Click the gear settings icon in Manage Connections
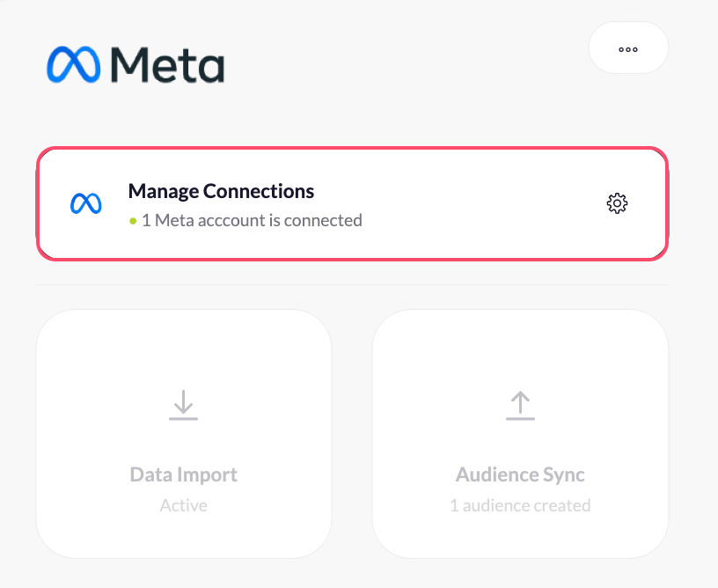Screen dimensions: 718x588 pos(617,203)
